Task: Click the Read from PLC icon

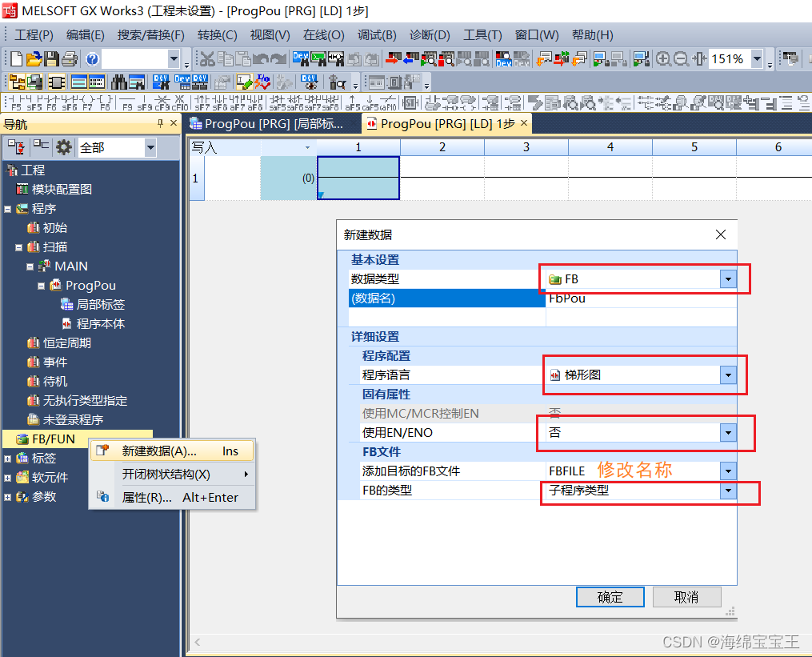Action: tap(411, 58)
